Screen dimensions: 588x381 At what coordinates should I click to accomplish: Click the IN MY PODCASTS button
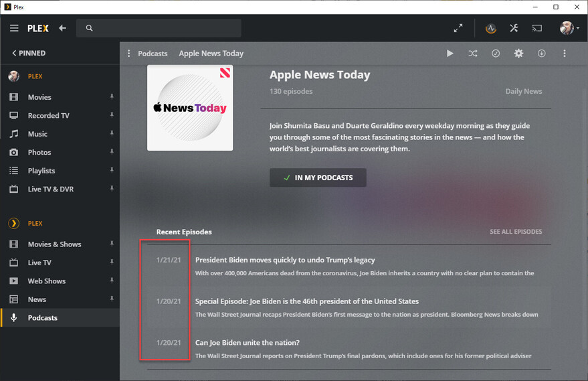318,177
